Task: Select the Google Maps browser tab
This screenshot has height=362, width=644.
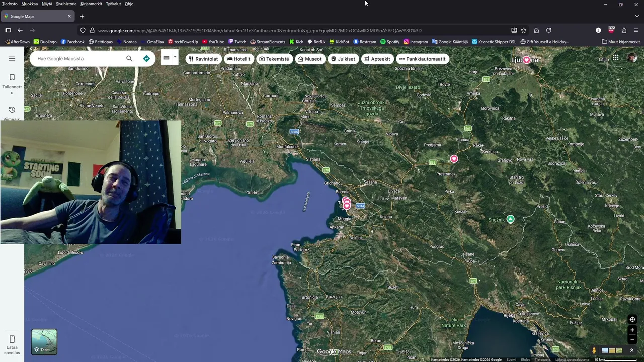Action: [x=38, y=16]
